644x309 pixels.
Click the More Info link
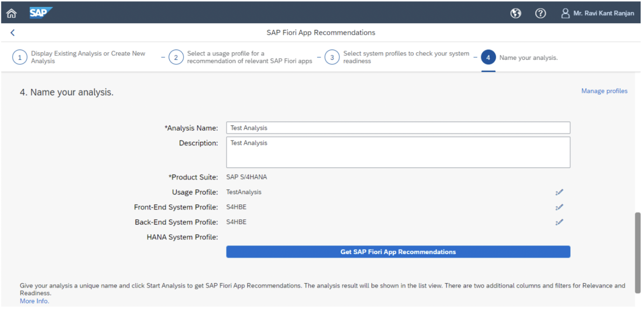coord(34,301)
